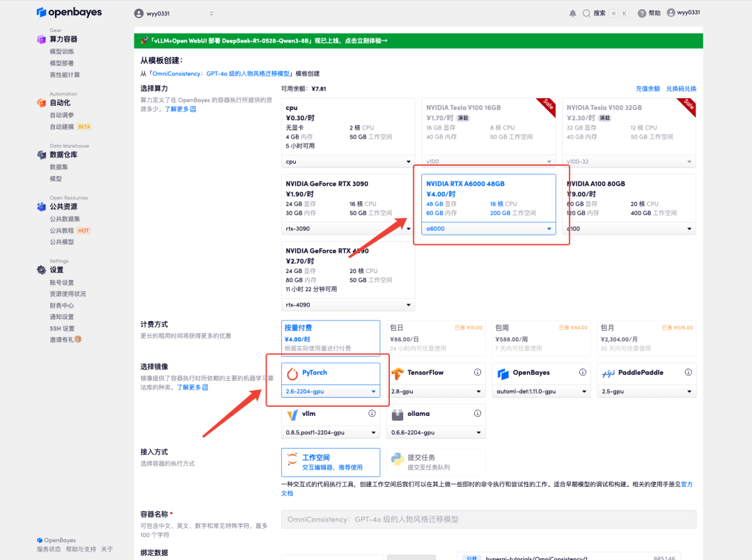The height and width of the screenshot is (560, 752).
Task: Click the 算力容器 sidebar icon
Action: [42, 39]
